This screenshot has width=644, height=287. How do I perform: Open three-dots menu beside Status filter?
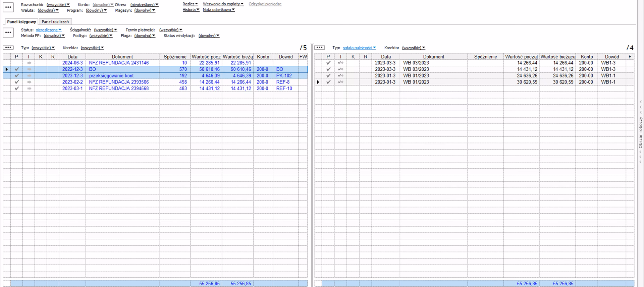8,33
